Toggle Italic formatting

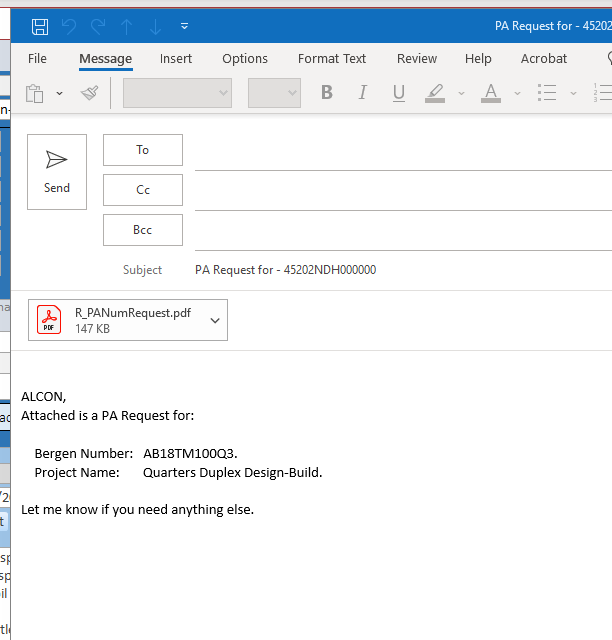click(362, 93)
